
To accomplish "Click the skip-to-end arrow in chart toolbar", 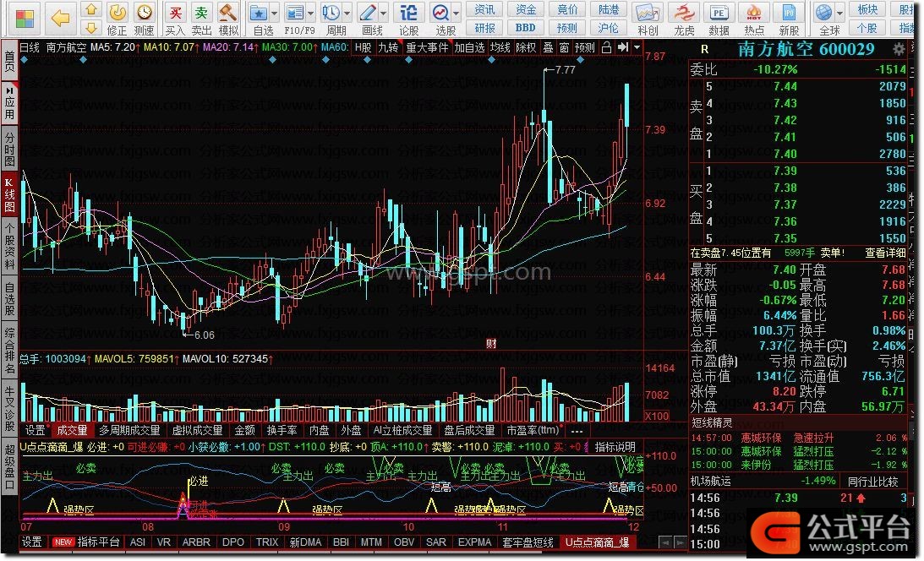I will [622, 47].
